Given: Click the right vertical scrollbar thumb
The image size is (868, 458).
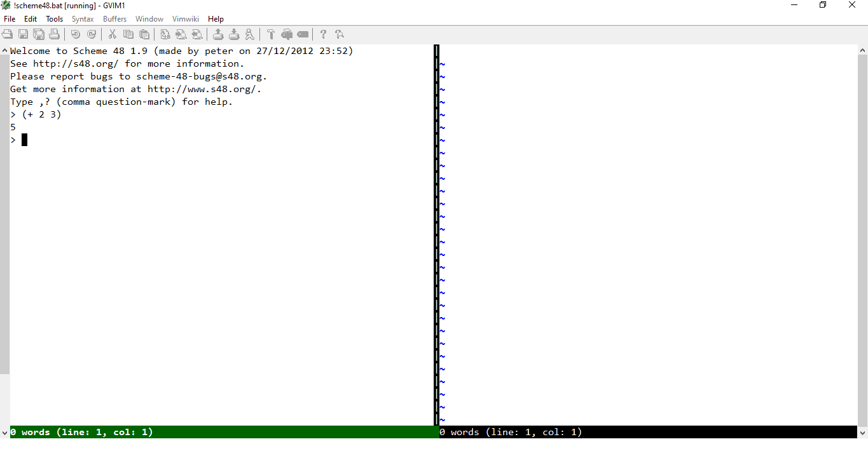Looking at the screenshot, I should click(x=863, y=241).
